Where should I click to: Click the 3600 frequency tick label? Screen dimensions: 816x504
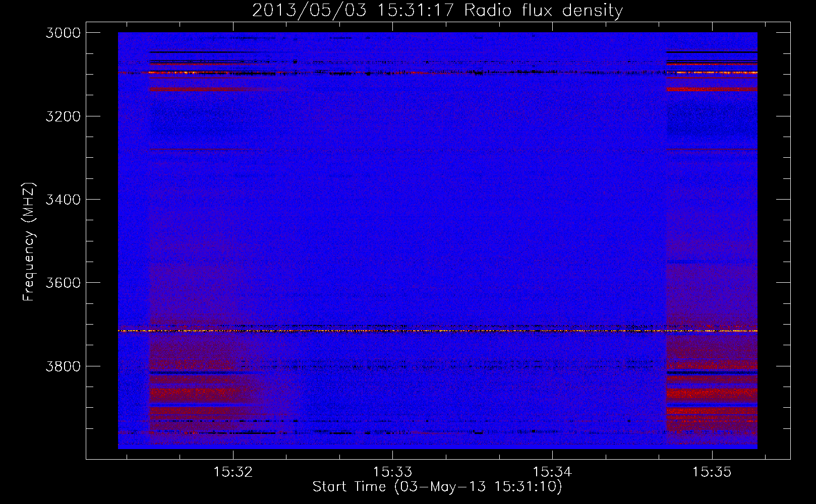63,283
